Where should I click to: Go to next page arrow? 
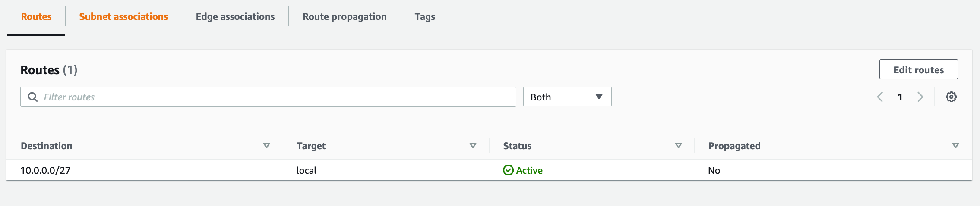click(x=920, y=97)
